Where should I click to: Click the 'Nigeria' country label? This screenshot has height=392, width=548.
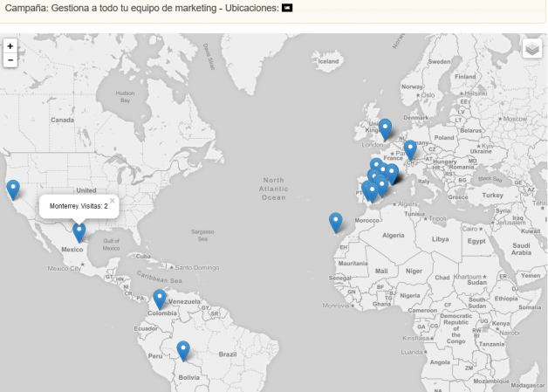[410, 295]
